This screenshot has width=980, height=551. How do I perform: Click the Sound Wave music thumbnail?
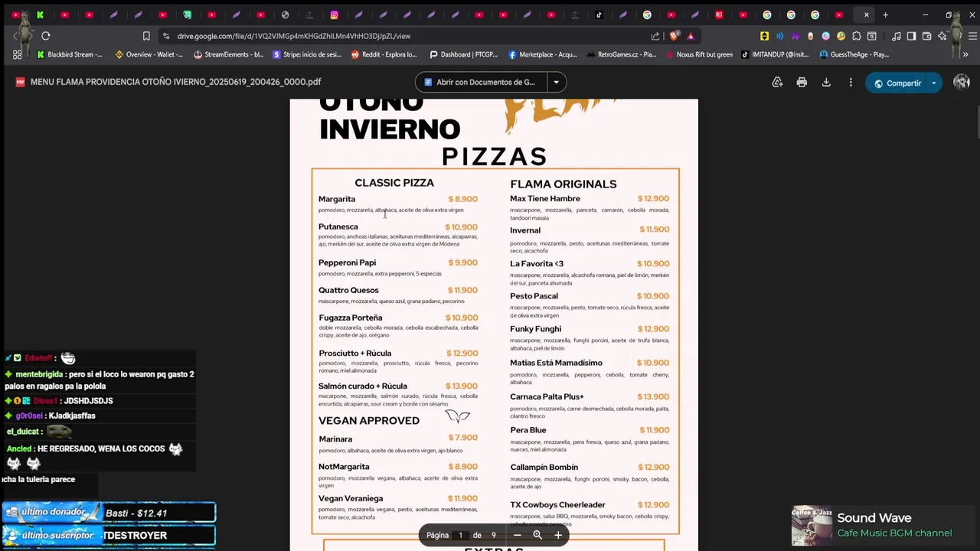tap(812, 526)
